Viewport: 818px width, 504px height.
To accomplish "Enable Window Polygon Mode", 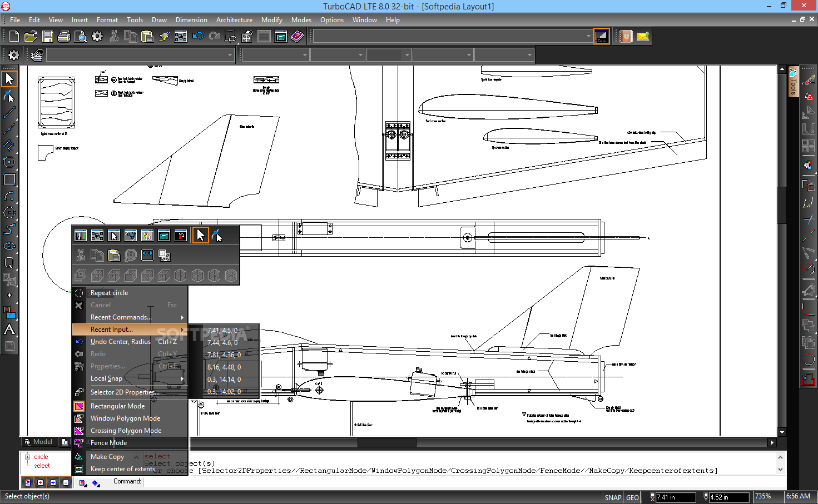I will (125, 418).
